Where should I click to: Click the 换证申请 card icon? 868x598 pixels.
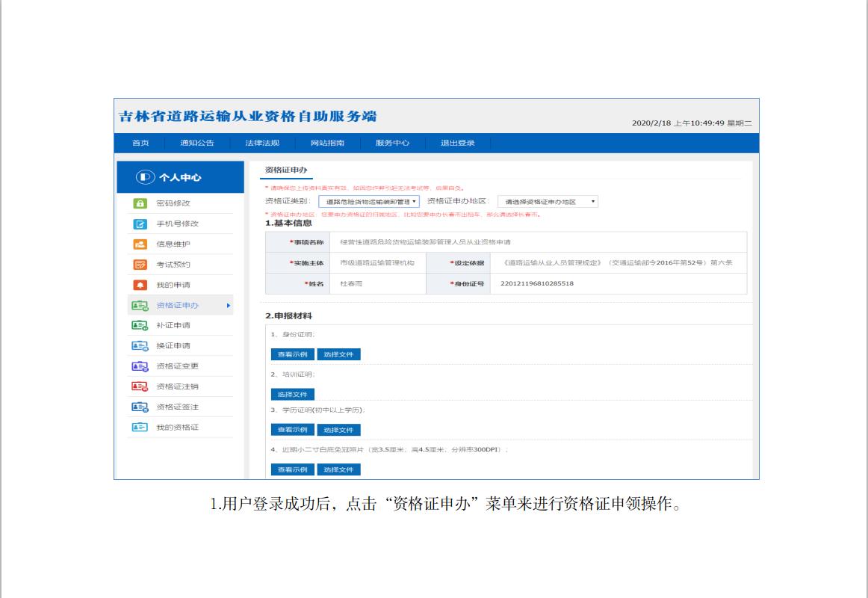coord(140,346)
